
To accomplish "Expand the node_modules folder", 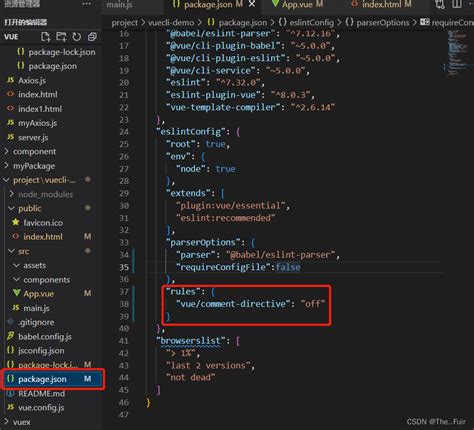I will 45,194.
